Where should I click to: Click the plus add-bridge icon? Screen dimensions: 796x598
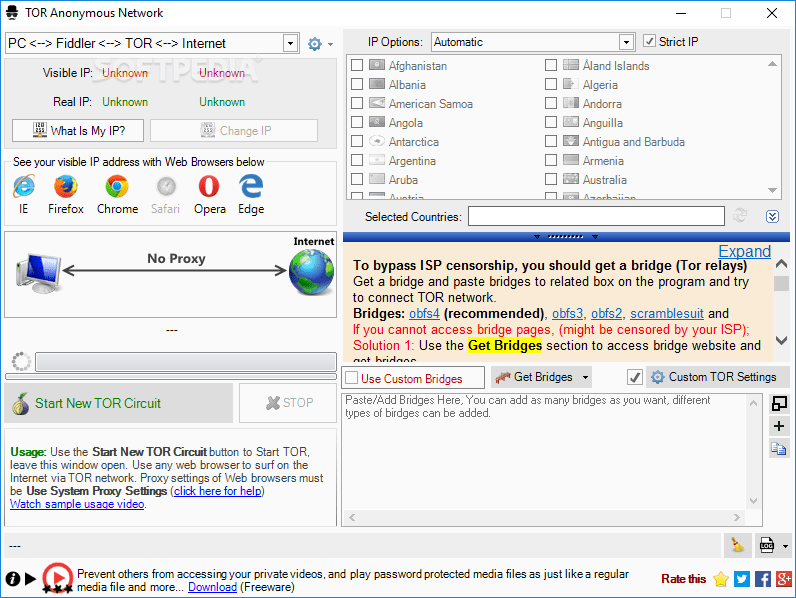coord(779,426)
